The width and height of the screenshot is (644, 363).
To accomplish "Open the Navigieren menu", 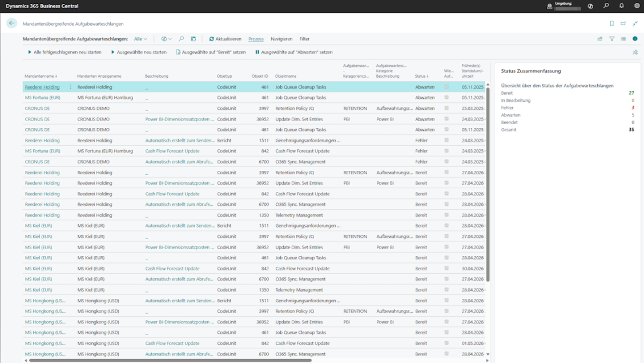I will [281, 39].
